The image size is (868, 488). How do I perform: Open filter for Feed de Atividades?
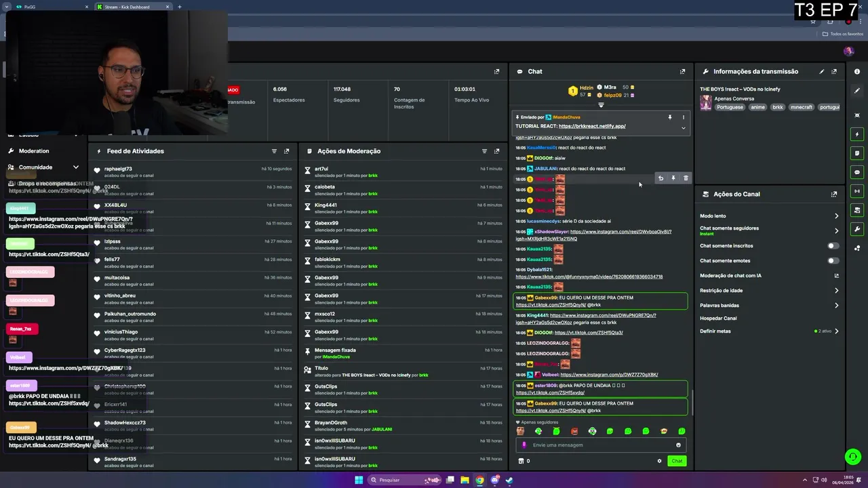274,151
